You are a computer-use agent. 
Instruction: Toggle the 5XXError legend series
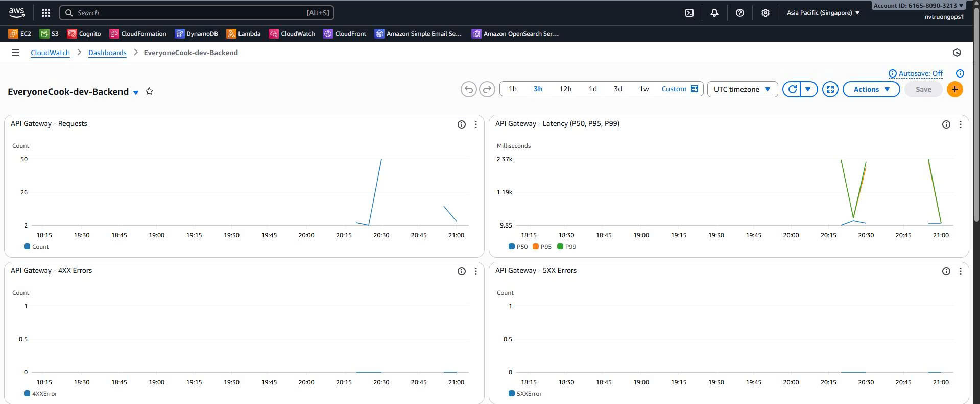tap(525, 394)
